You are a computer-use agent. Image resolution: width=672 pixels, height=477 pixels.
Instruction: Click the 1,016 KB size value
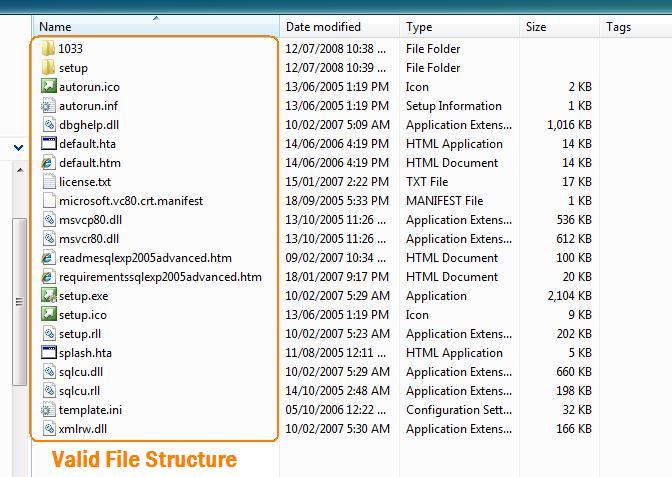point(570,125)
